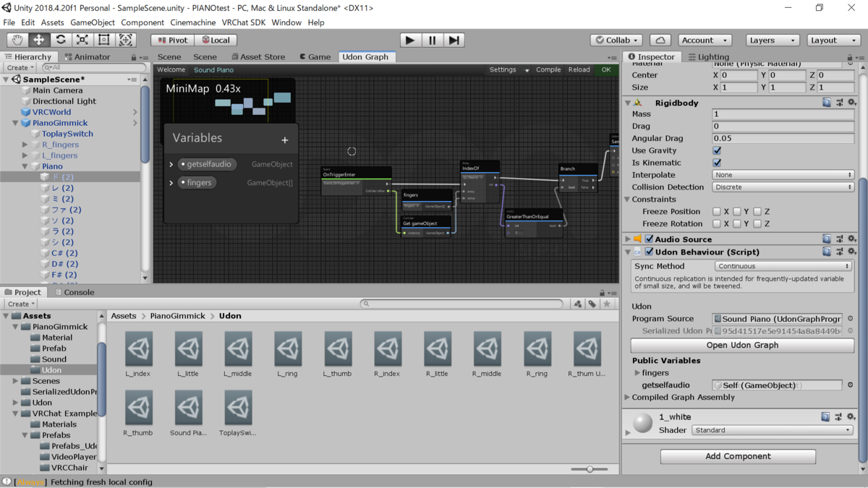Image resolution: width=868 pixels, height=488 pixels.
Task: Open Udon Behaviour gear settings
Action: (851, 252)
